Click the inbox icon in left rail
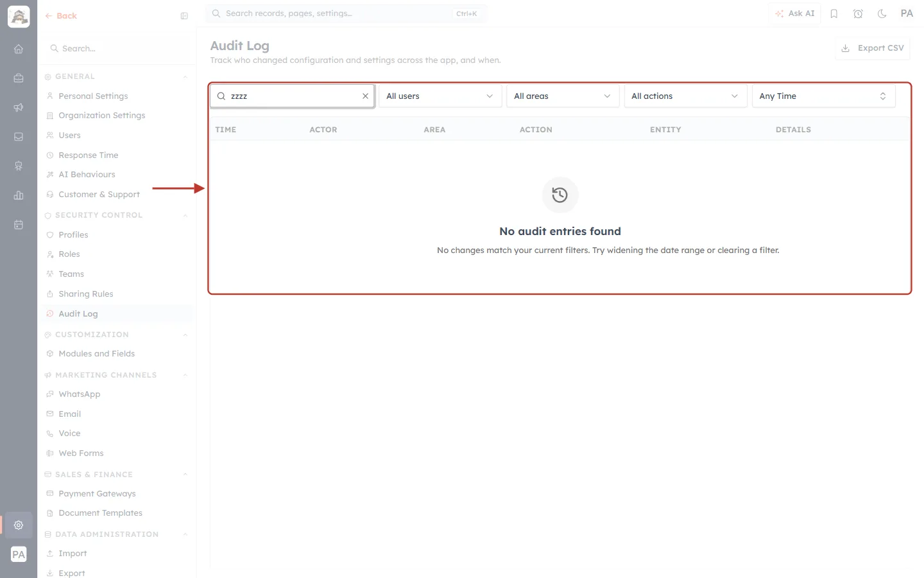 (x=19, y=137)
